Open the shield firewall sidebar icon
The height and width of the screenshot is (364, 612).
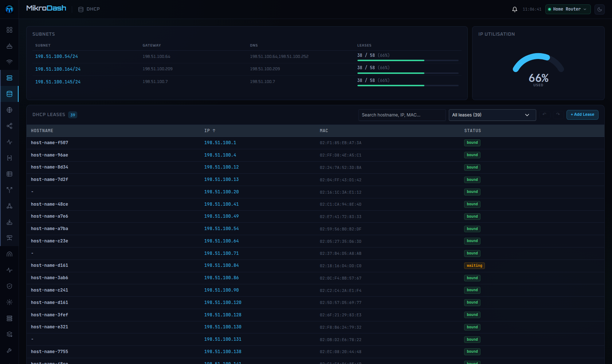coord(9,286)
